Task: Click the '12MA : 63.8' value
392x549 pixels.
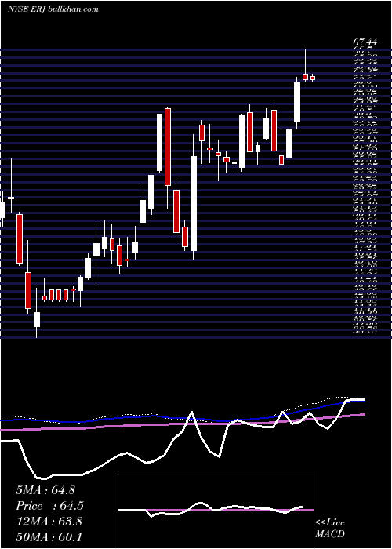Action: pos(49,522)
